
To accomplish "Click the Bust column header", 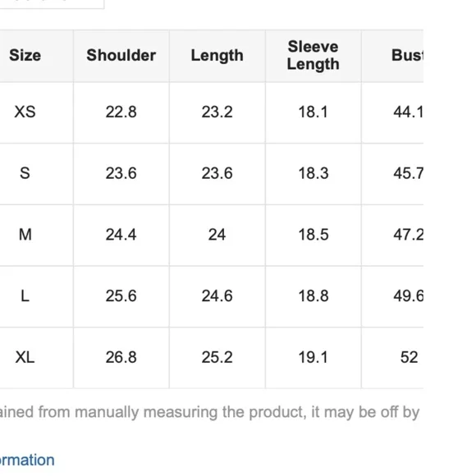I will (407, 56).
